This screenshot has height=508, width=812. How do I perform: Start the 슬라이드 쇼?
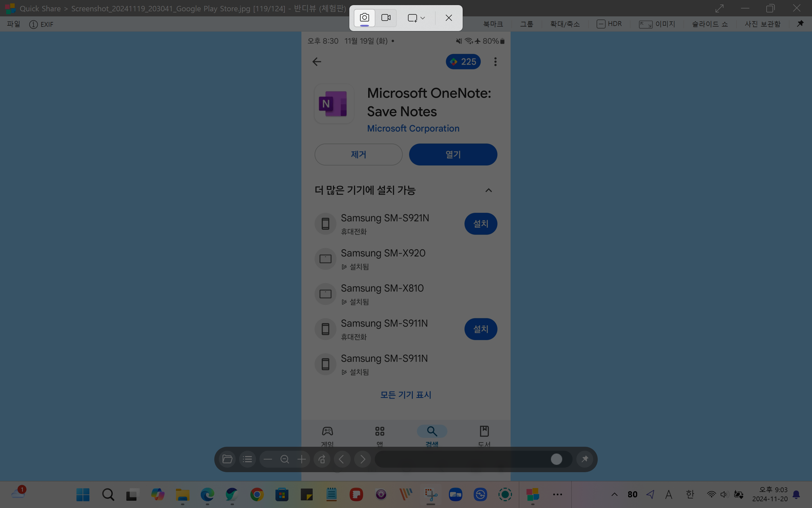(710, 24)
